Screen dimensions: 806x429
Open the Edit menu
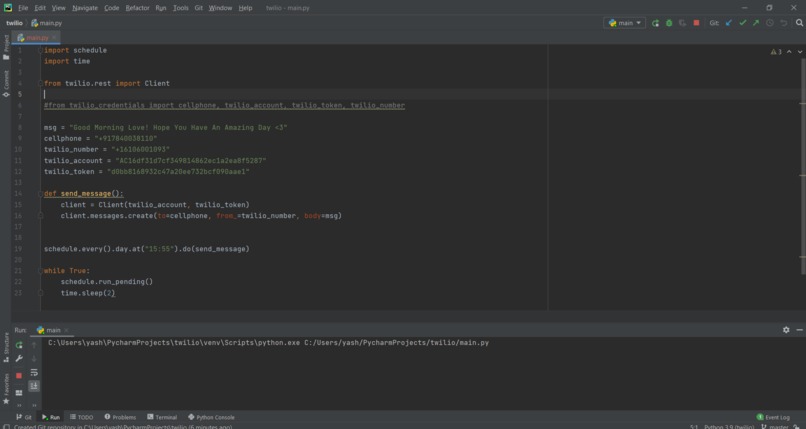(x=40, y=8)
